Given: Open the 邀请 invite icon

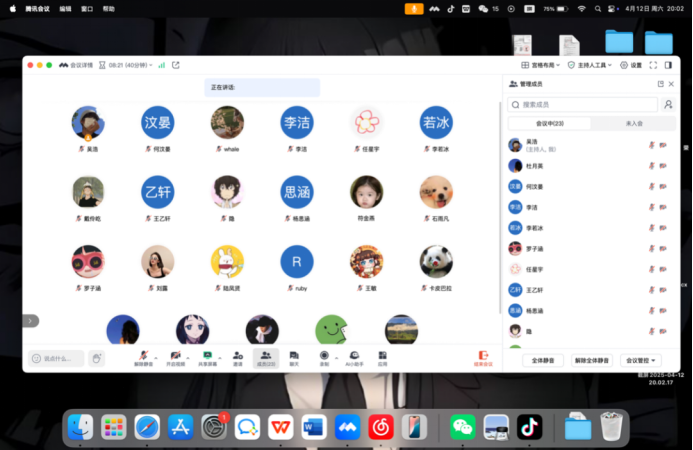Looking at the screenshot, I should click(x=238, y=355).
